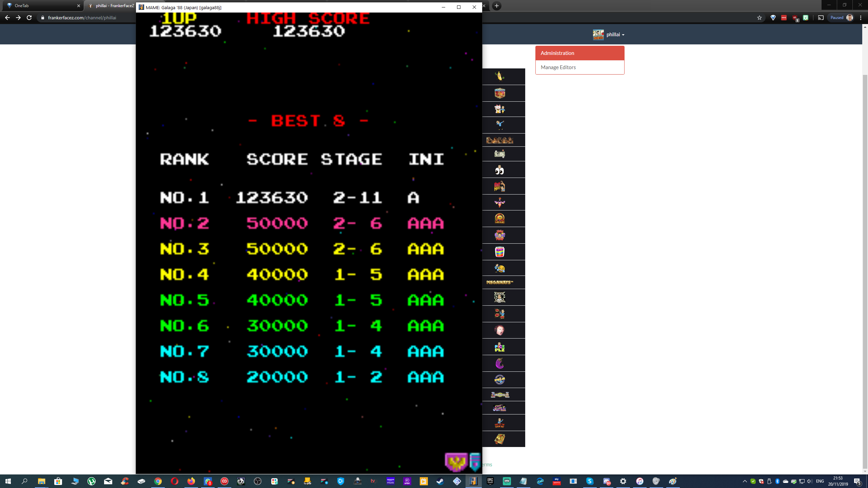Open File Explorer from the taskbar
The image size is (868, 488).
pos(41,481)
